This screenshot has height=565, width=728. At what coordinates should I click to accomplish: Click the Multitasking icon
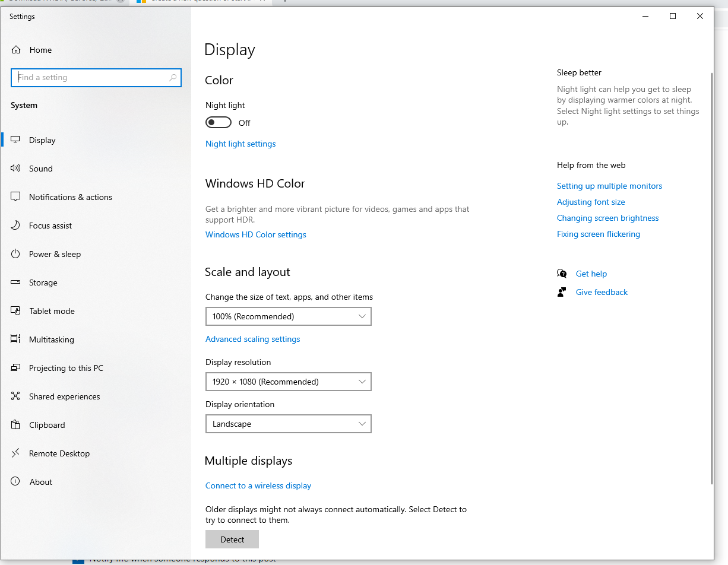16,339
